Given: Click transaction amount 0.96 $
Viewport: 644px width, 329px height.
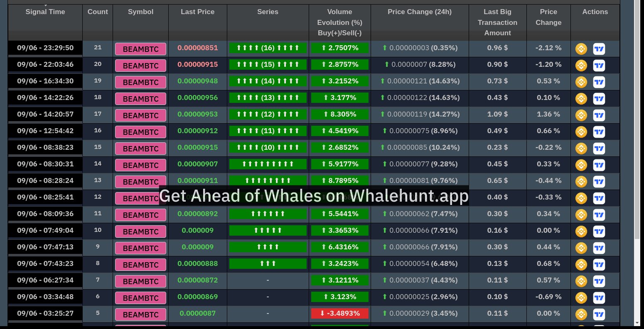Looking at the screenshot, I should tap(497, 48).
